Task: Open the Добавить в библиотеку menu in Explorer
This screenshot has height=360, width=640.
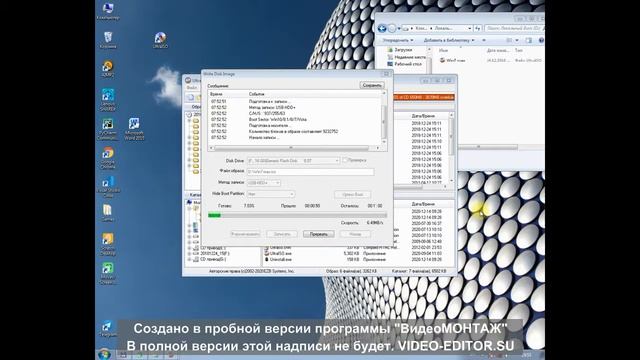Action: [x=449, y=40]
